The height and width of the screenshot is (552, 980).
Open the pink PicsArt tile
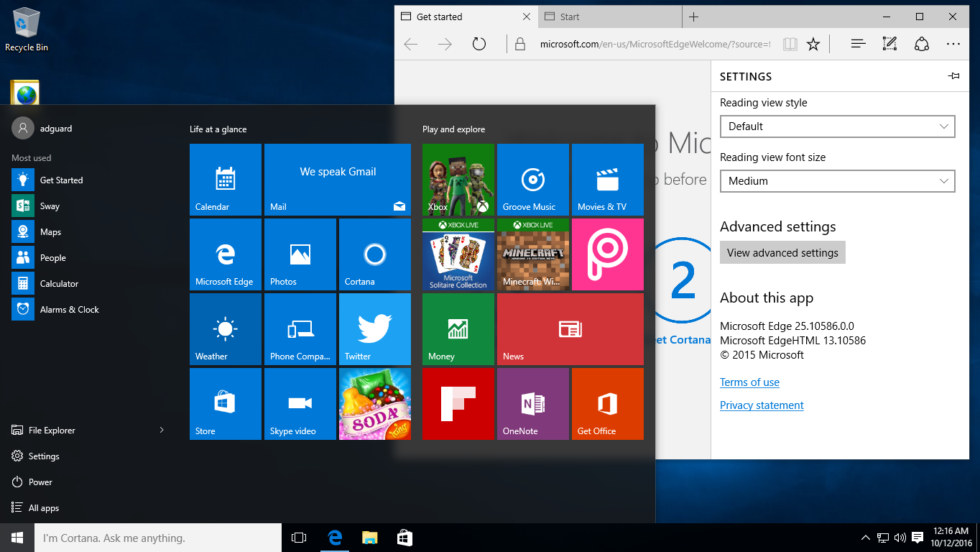point(608,254)
